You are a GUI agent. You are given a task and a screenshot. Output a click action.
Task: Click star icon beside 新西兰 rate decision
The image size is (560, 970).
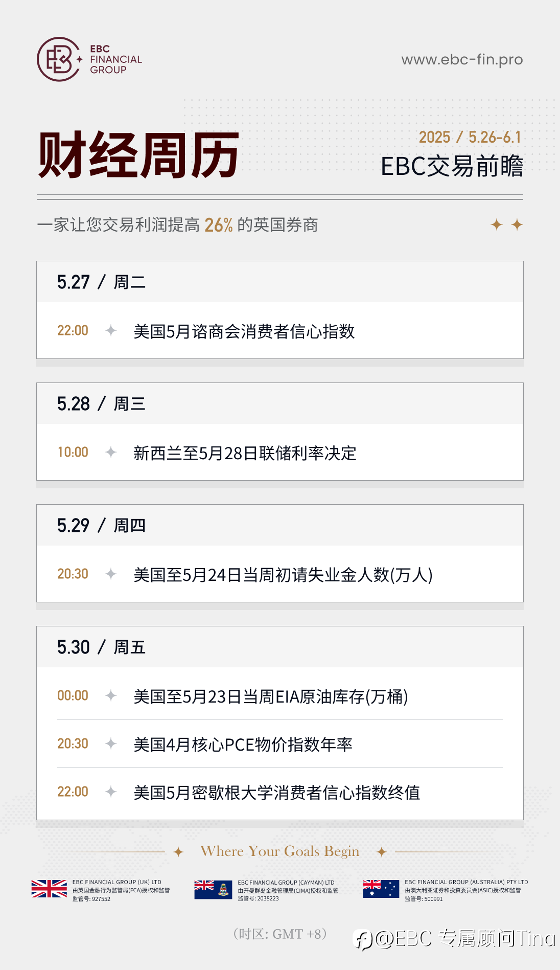(111, 452)
